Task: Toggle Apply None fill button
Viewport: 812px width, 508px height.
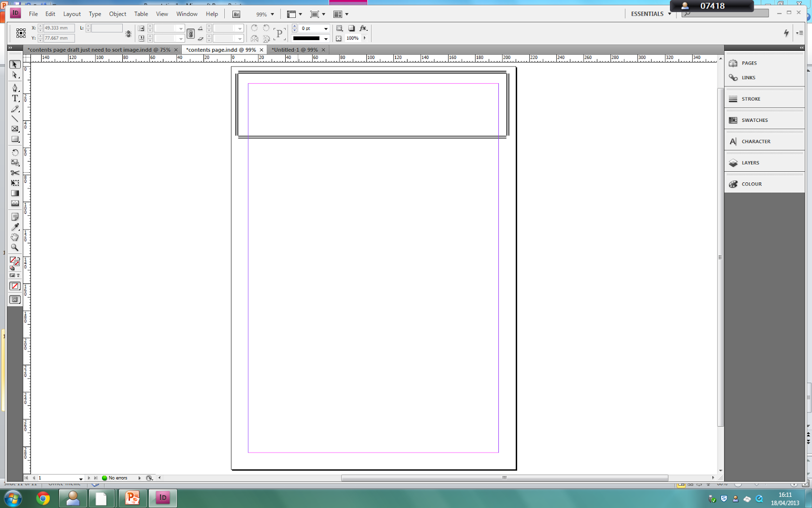Action: coord(15,286)
